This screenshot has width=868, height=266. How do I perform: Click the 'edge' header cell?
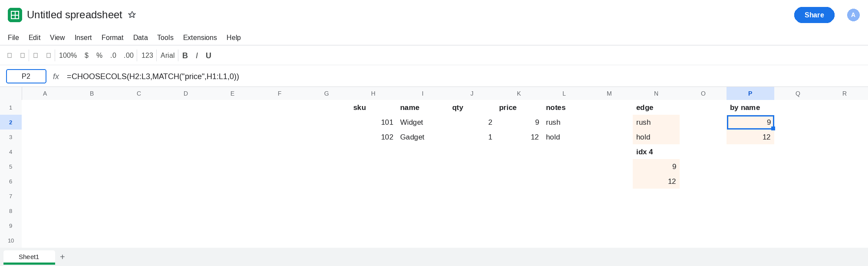point(656,107)
